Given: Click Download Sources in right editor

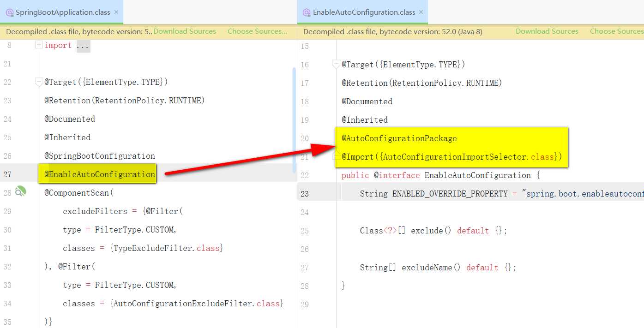Looking at the screenshot, I should (x=547, y=31).
